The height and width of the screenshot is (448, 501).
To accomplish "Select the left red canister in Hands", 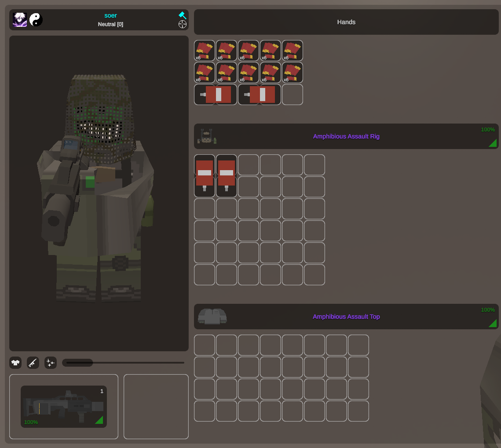I will click(216, 95).
